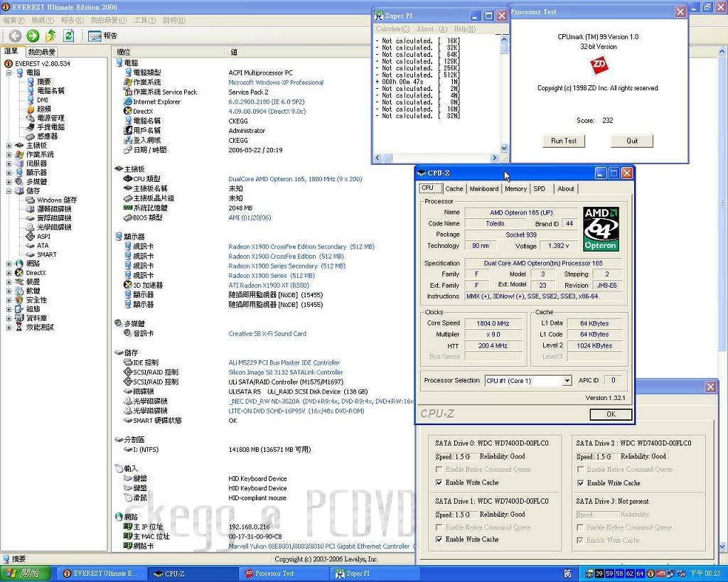Switch to SPD tab in CPU-Z
Screen dimensions: 728x582
pos(539,189)
